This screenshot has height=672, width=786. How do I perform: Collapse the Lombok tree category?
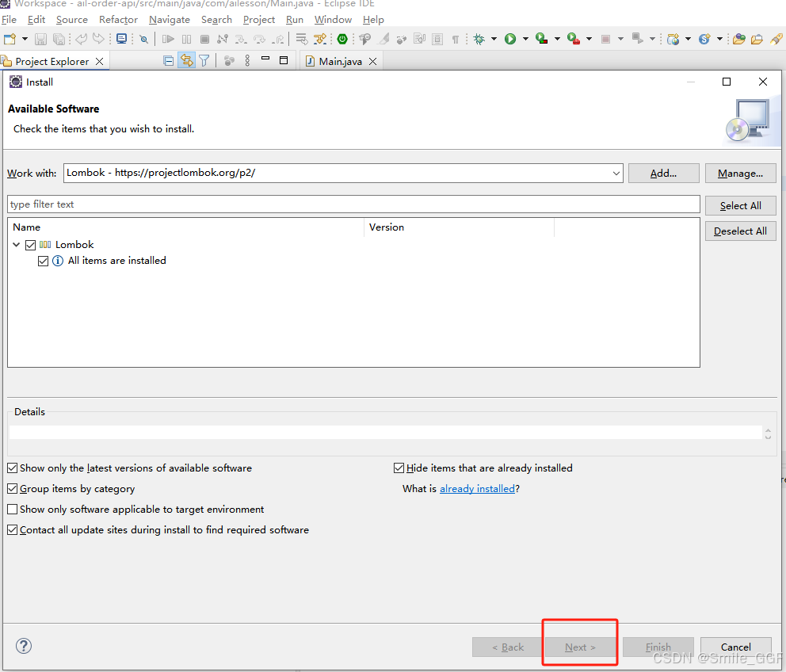(x=16, y=245)
